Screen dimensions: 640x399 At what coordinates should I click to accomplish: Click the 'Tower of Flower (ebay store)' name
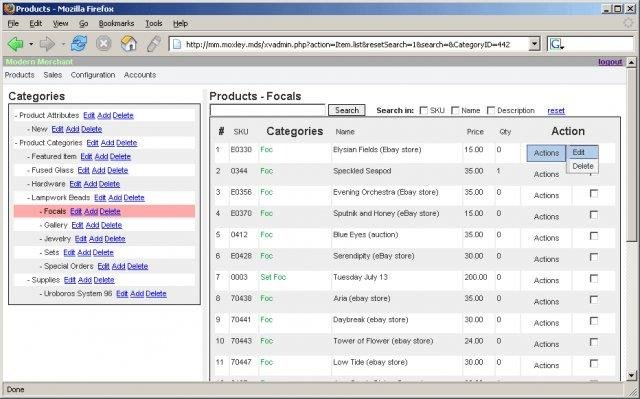click(x=383, y=341)
